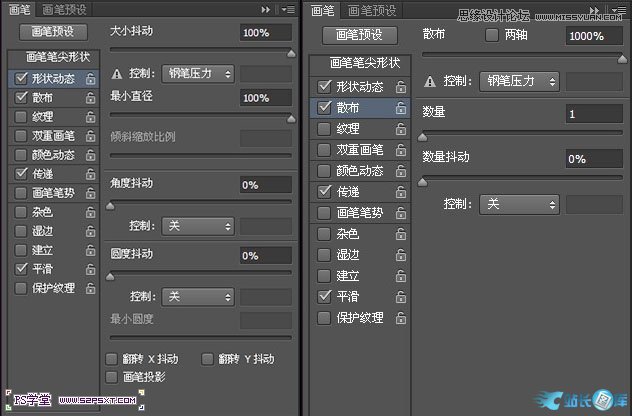Click the 散布 slider handle in right panel

point(622,60)
